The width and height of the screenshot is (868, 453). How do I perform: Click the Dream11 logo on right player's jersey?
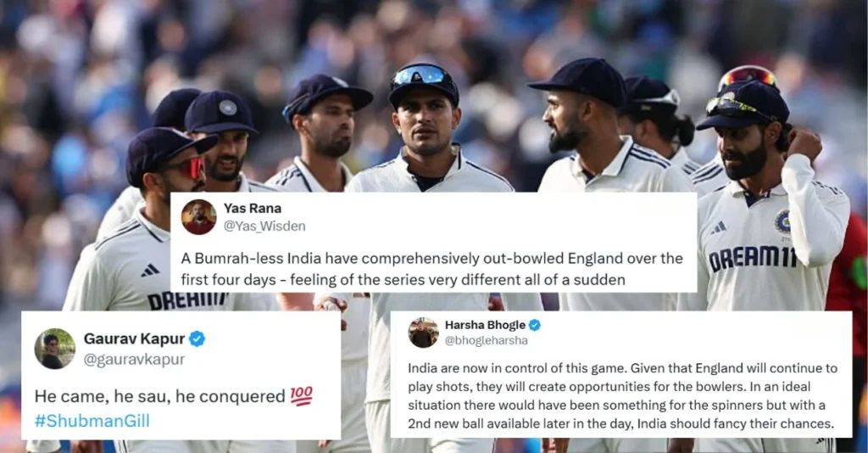753,258
